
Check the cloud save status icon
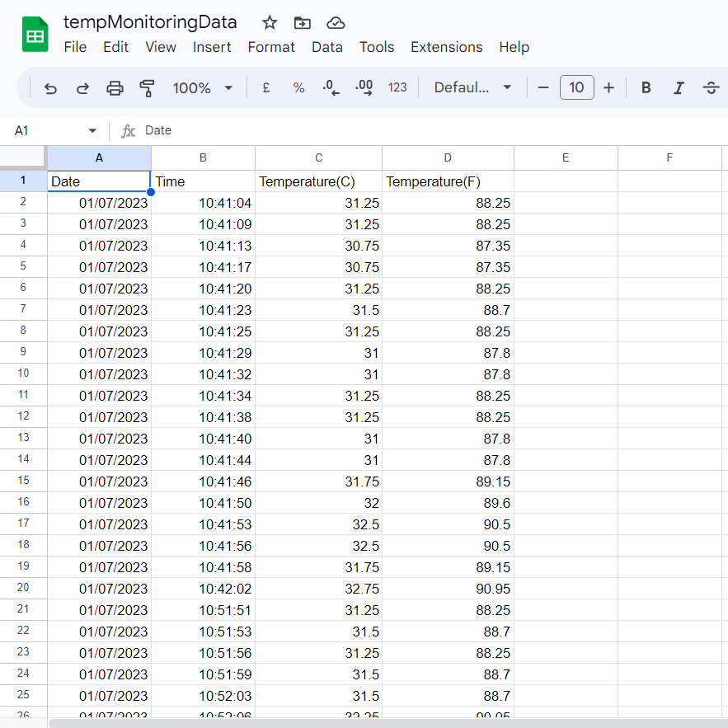[336, 23]
